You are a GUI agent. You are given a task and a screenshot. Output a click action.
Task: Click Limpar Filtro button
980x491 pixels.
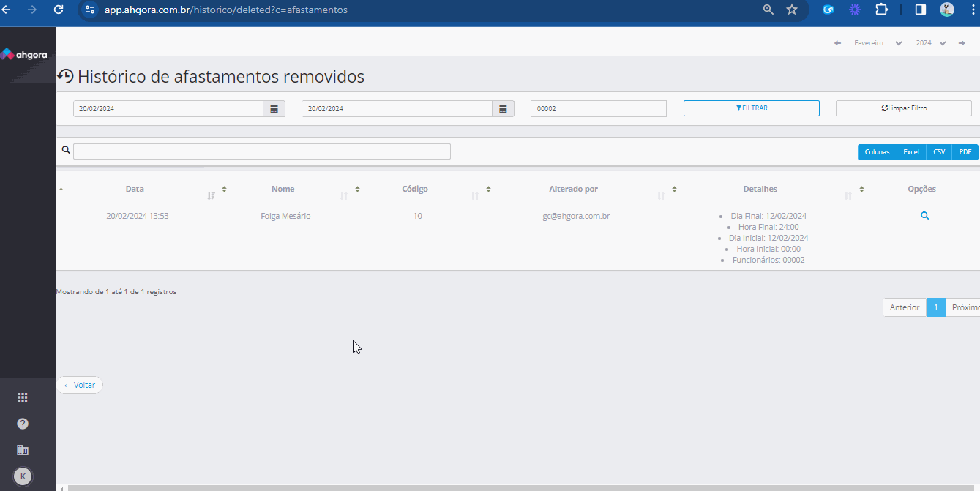point(904,108)
